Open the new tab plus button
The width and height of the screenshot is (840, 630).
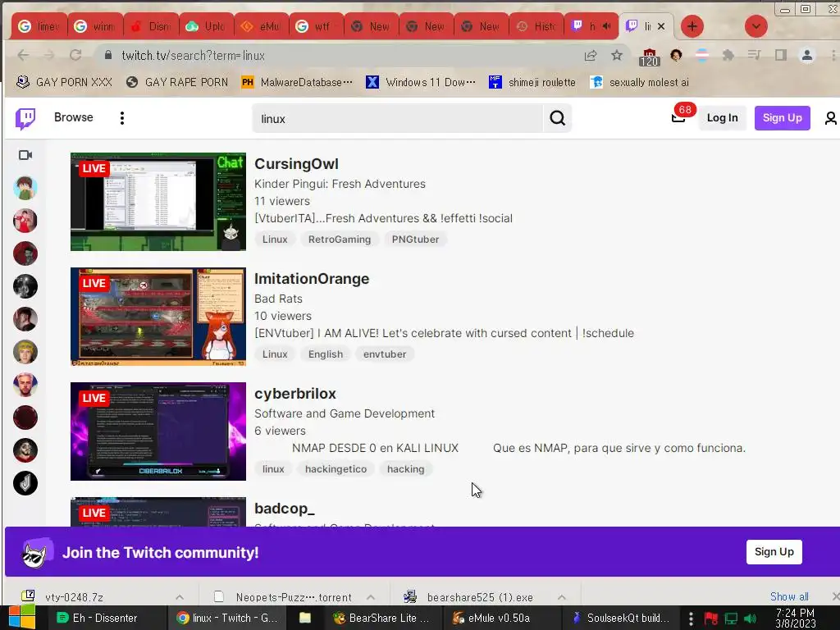[692, 26]
